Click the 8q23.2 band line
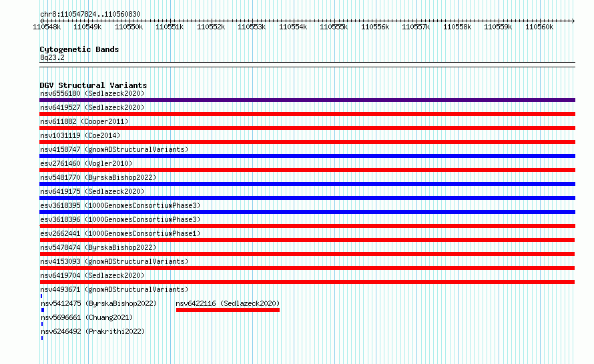Viewport: 594px width, 364px height. click(307, 65)
